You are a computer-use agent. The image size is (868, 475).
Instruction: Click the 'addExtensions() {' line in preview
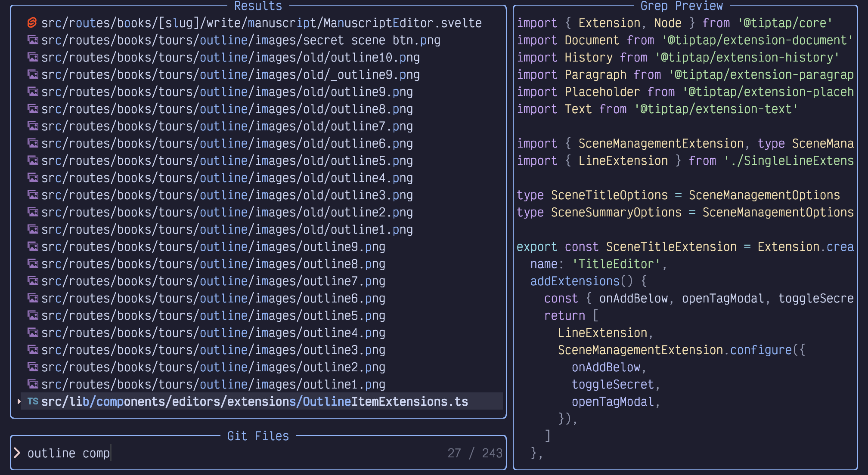tap(589, 281)
